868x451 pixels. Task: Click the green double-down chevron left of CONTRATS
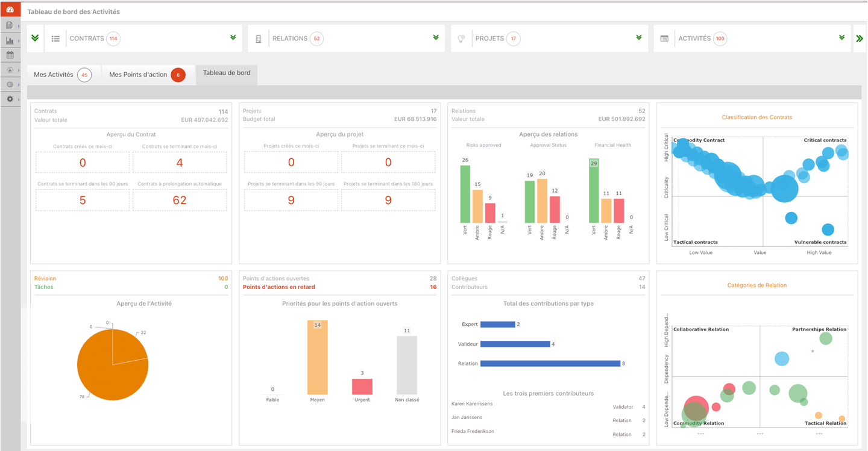pyautogui.click(x=35, y=38)
